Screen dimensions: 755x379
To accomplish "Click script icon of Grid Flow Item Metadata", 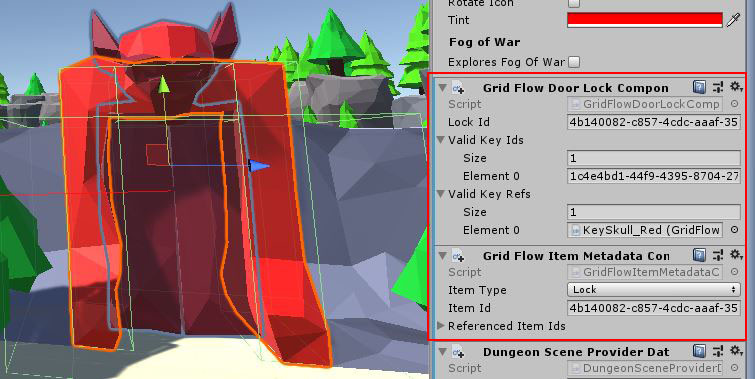I will (x=458, y=256).
